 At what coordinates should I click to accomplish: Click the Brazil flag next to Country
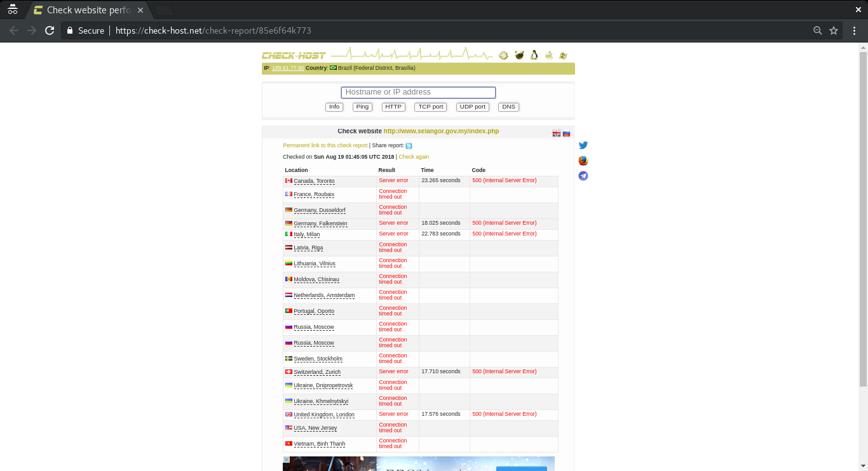pyautogui.click(x=333, y=68)
